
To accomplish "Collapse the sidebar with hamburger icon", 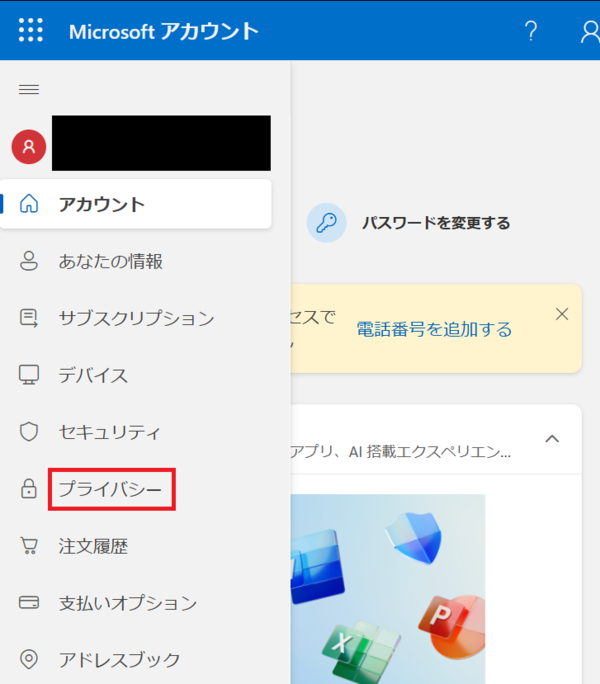I will pos(29,89).
